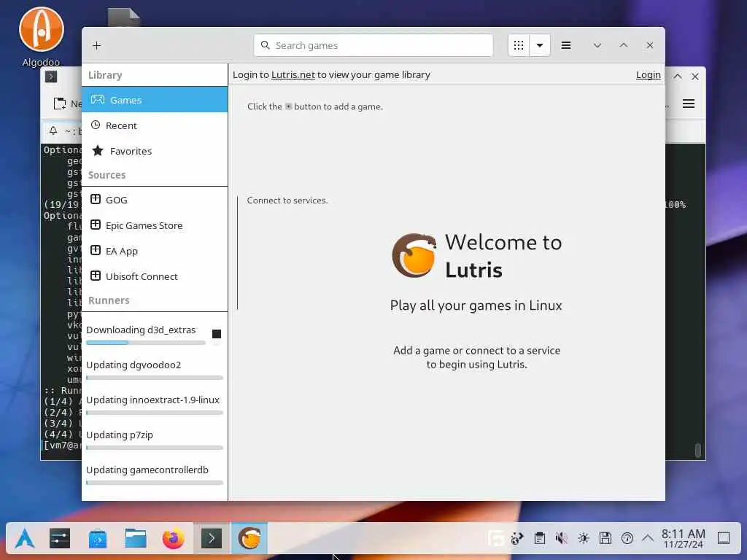This screenshot has width=747, height=560.
Task: Stop the d3d_extras download
Action: click(216, 334)
